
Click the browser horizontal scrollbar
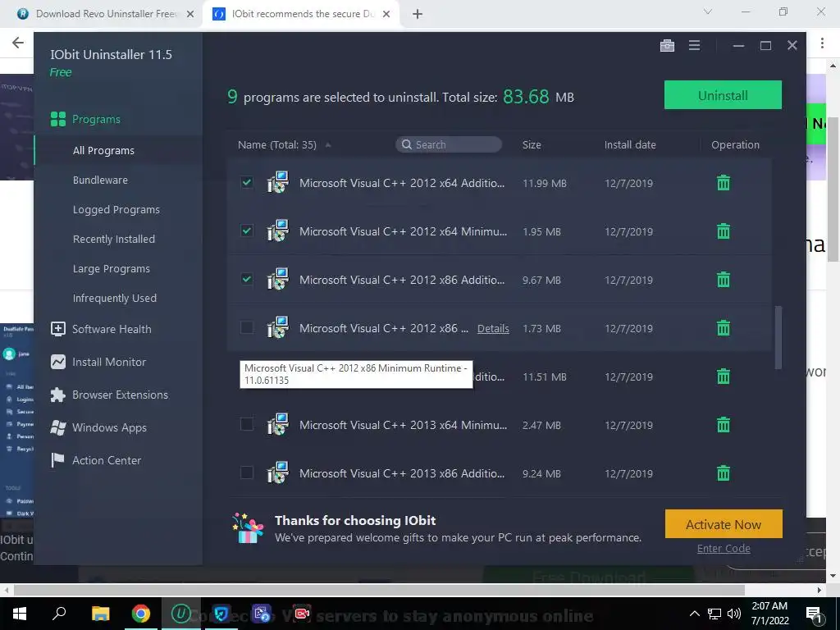[379, 590]
